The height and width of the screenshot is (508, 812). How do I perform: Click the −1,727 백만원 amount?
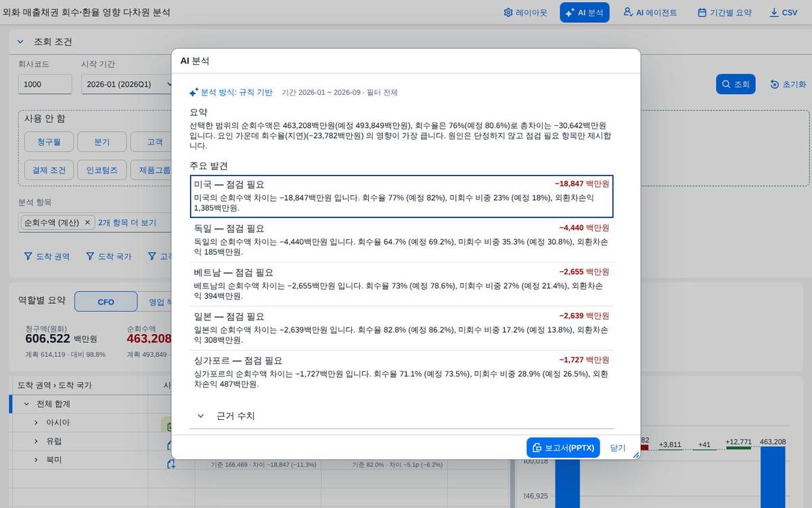584,360
